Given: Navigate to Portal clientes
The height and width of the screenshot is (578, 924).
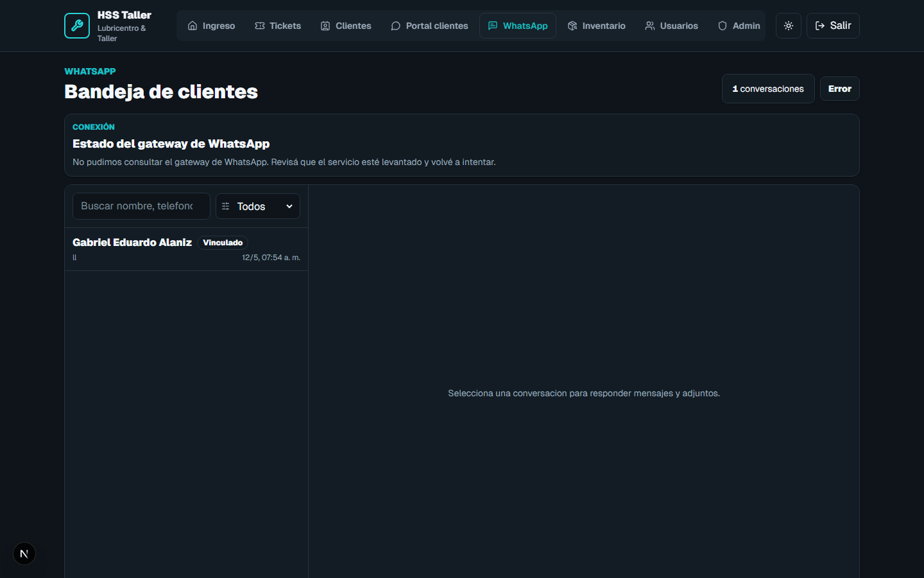Looking at the screenshot, I should coord(429,26).
